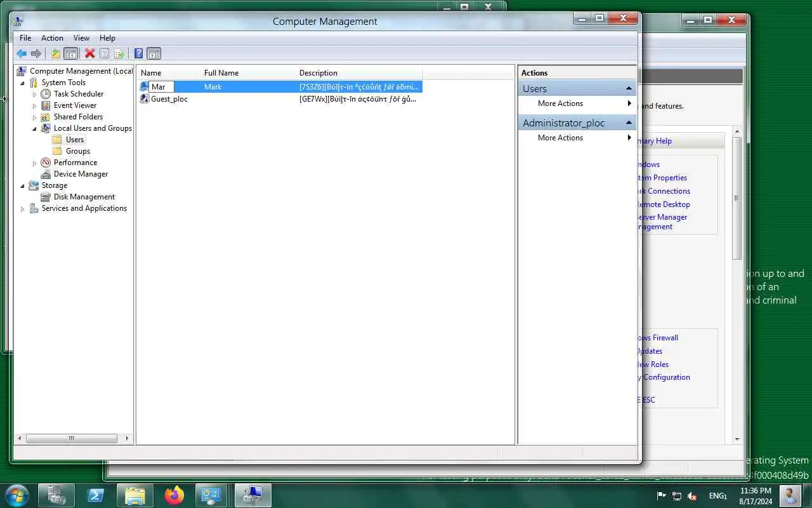Image resolution: width=812 pixels, height=508 pixels.
Task: Click the Action Center flag tray icon
Action: click(661, 496)
